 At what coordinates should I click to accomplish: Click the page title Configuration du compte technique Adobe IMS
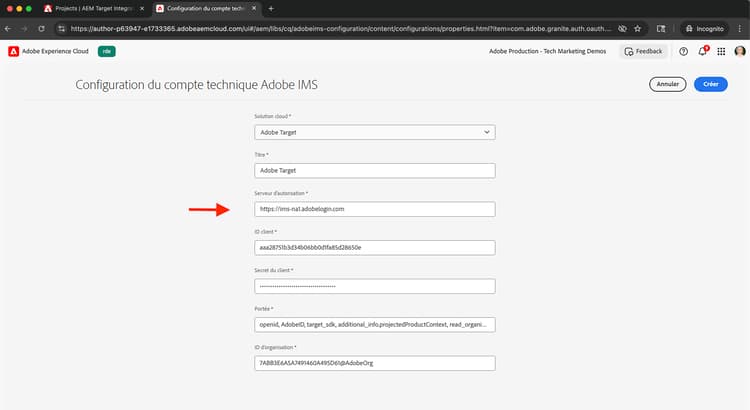click(x=196, y=85)
